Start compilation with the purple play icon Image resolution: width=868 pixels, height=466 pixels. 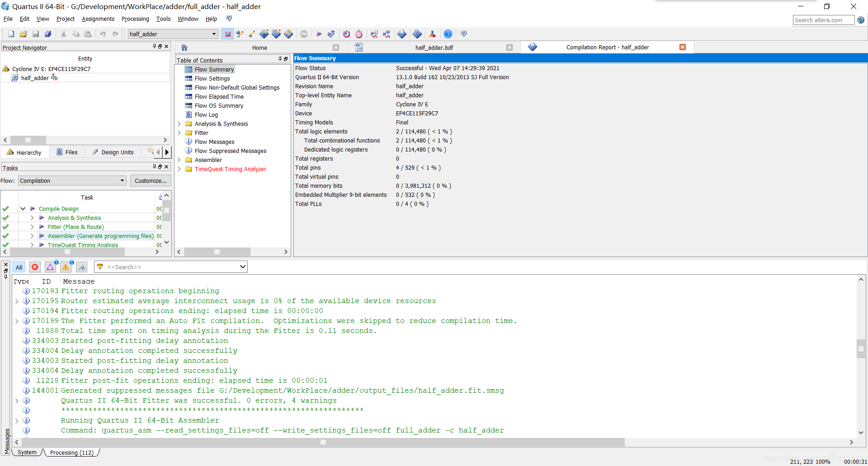(x=319, y=34)
